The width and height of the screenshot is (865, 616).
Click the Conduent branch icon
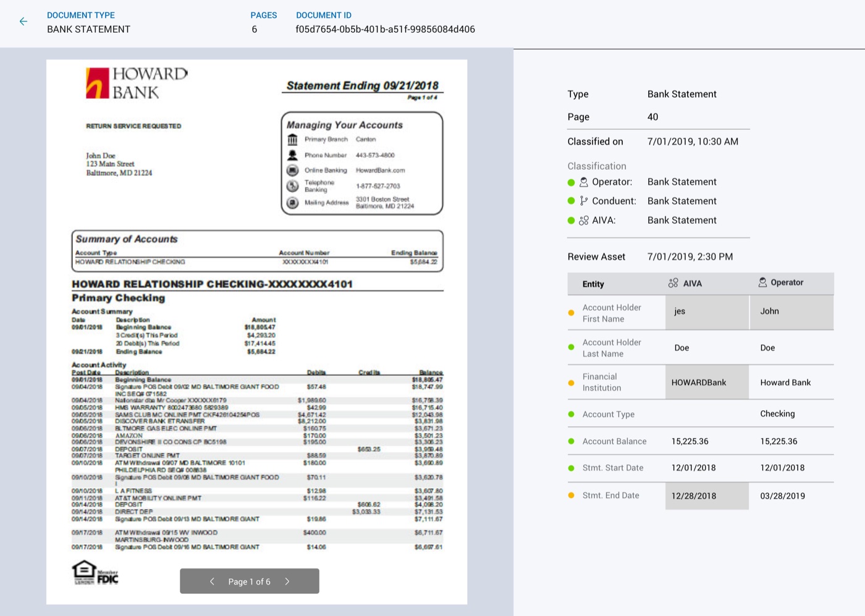click(584, 201)
